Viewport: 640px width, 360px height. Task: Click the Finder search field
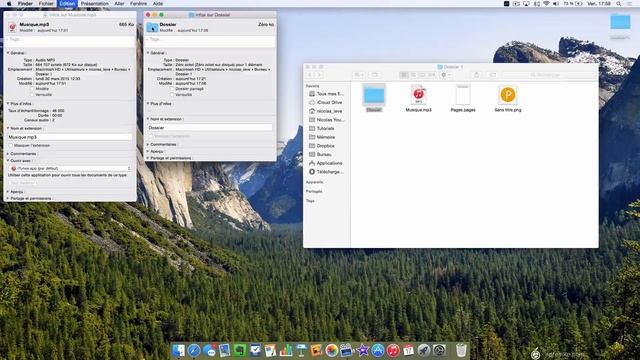[549, 75]
